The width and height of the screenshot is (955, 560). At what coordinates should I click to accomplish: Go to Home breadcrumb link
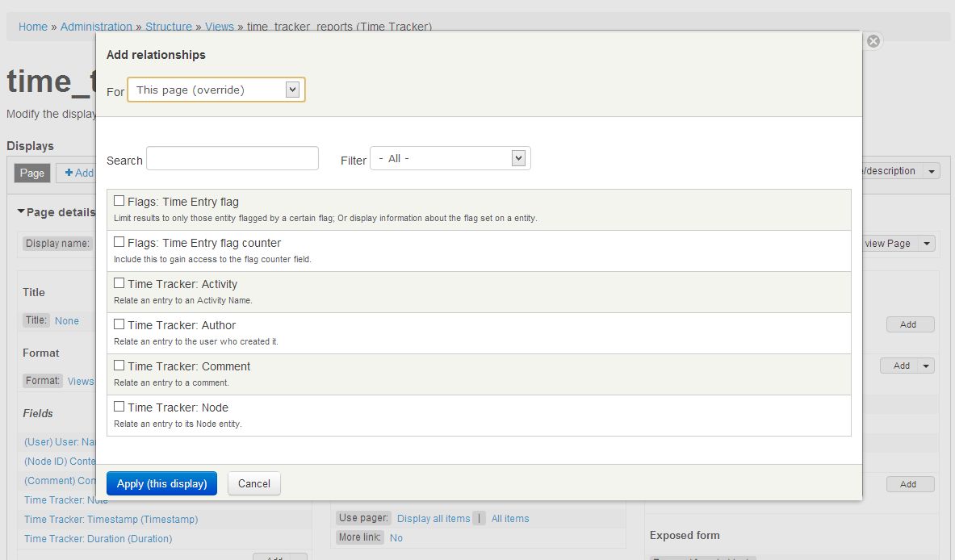pyautogui.click(x=33, y=27)
